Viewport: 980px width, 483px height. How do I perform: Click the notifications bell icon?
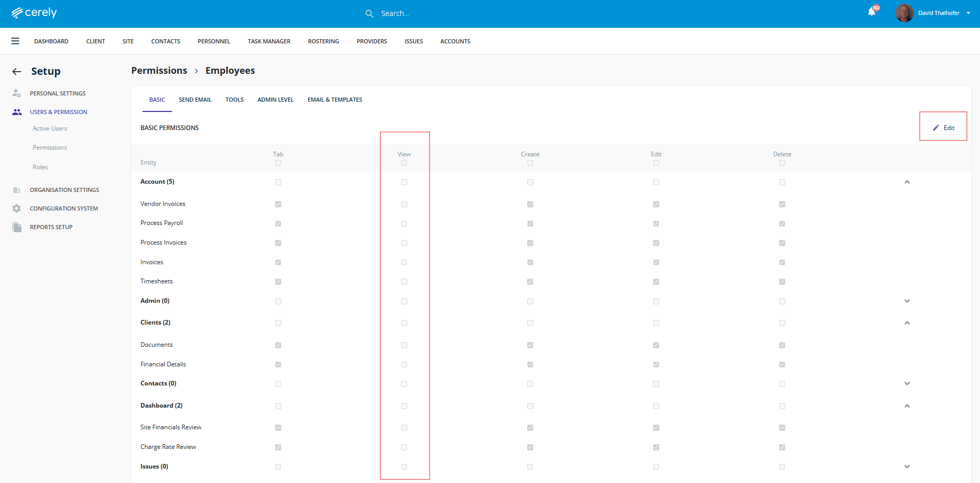coord(872,12)
